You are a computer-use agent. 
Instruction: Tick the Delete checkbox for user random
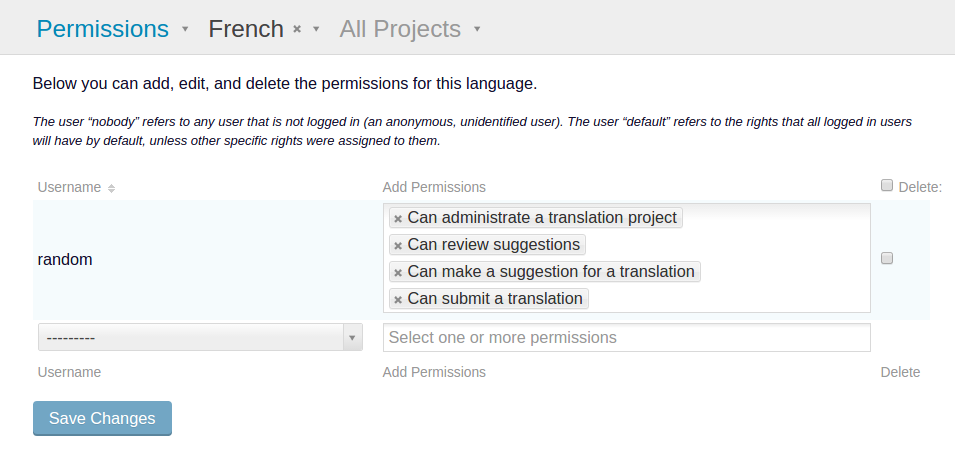click(887, 258)
